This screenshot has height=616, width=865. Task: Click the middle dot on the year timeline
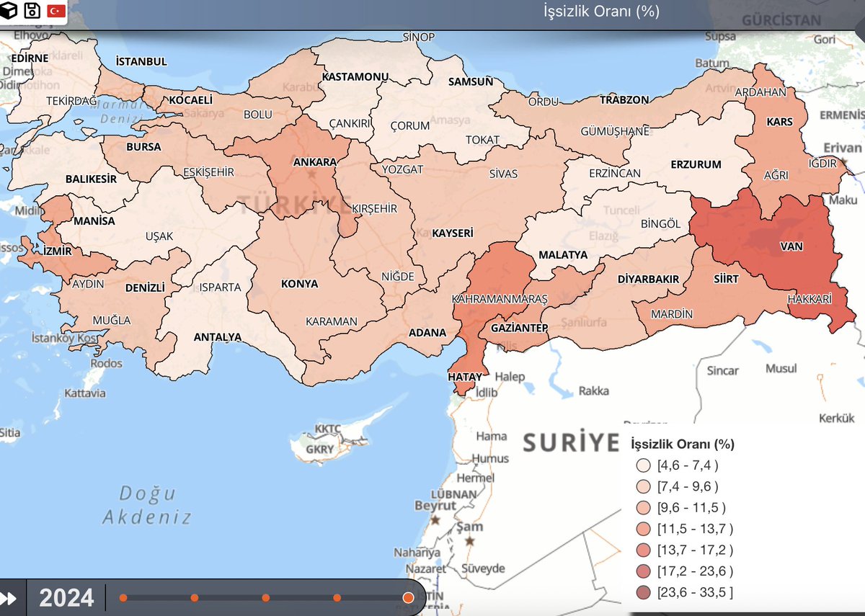266,597
